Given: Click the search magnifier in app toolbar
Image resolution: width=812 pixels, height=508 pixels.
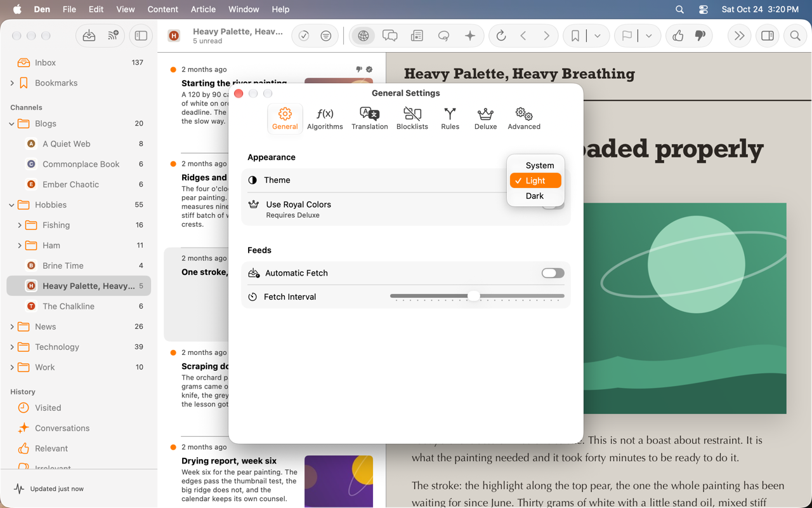Looking at the screenshot, I should 795,36.
